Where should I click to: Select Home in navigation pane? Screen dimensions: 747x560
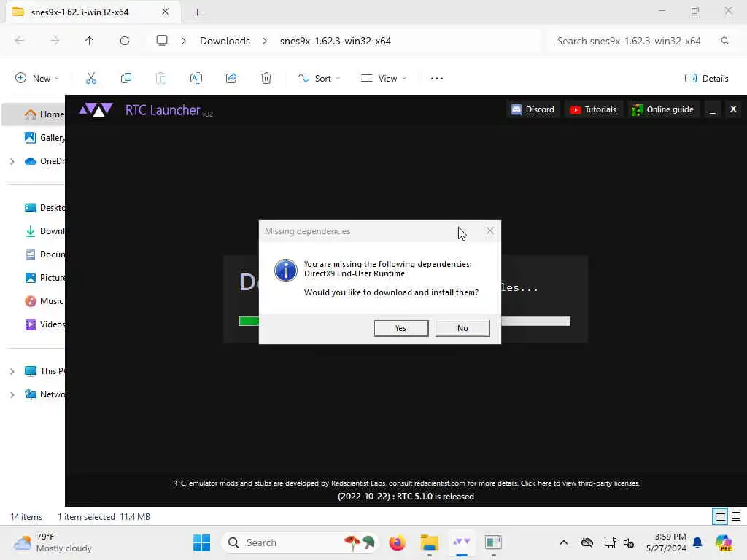pos(44,114)
